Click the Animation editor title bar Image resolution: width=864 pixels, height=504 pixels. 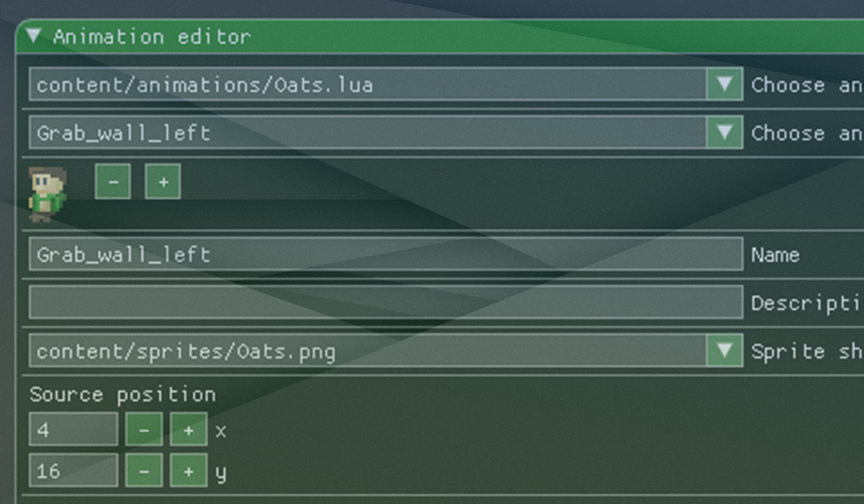click(440, 36)
